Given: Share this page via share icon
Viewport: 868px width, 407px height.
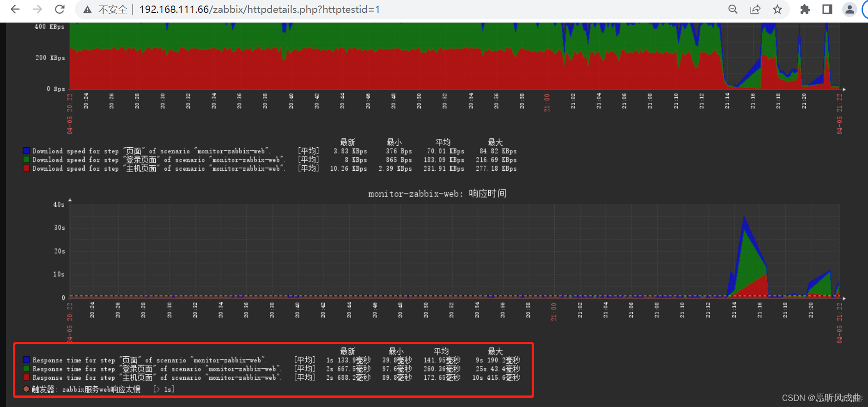Looking at the screenshot, I should point(755,9).
